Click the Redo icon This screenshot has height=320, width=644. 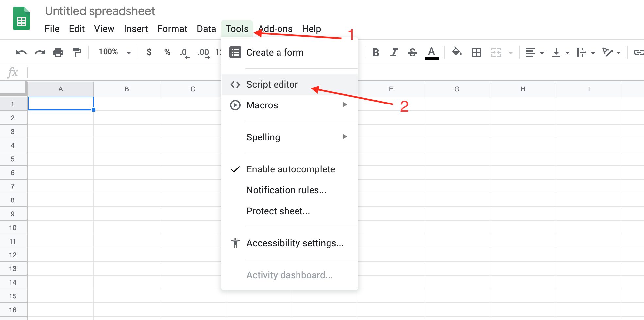[39, 52]
